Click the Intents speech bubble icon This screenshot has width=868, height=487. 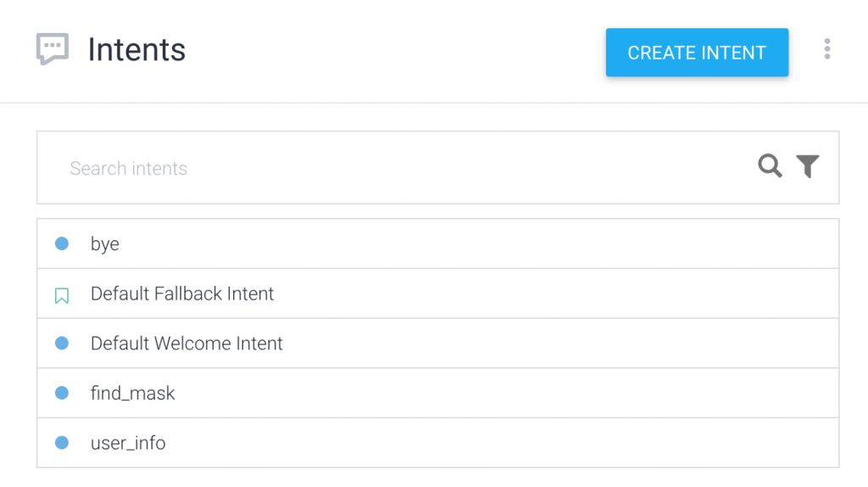(x=53, y=48)
